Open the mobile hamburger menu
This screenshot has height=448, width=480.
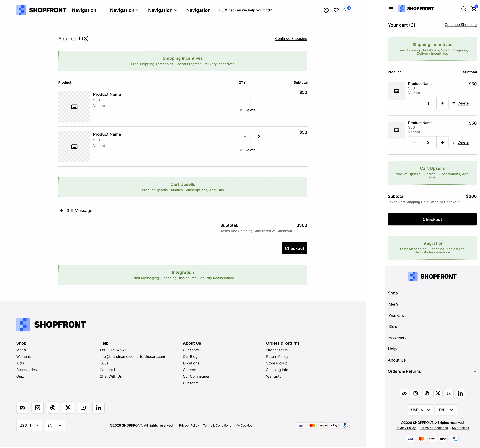[391, 9]
